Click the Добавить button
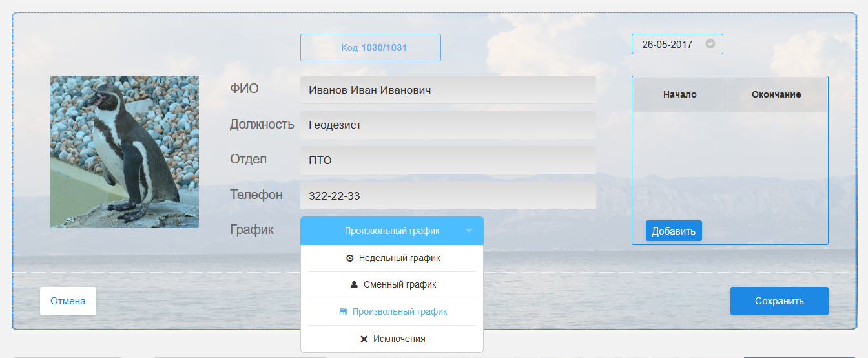Viewport: 868px width, 358px height. [674, 231]
